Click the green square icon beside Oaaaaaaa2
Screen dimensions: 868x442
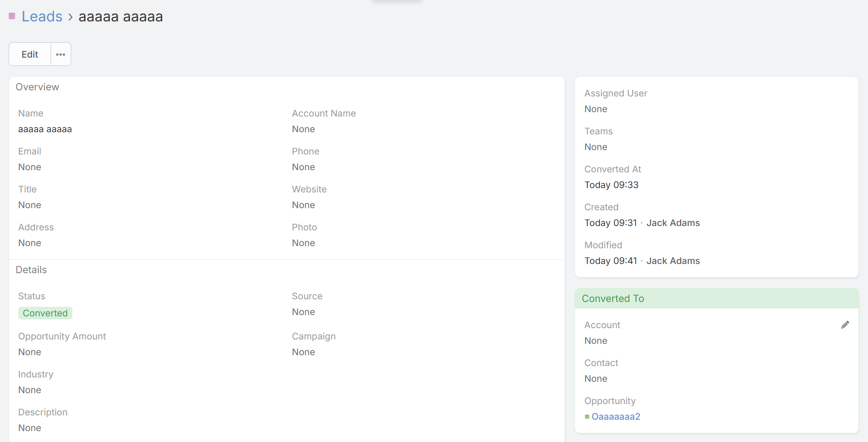click(587, 417)
